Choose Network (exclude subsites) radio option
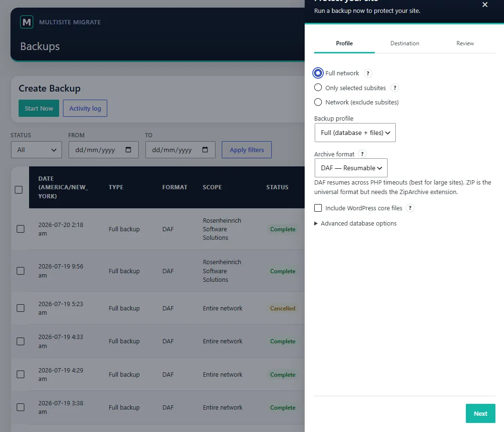 click(318, 102)
